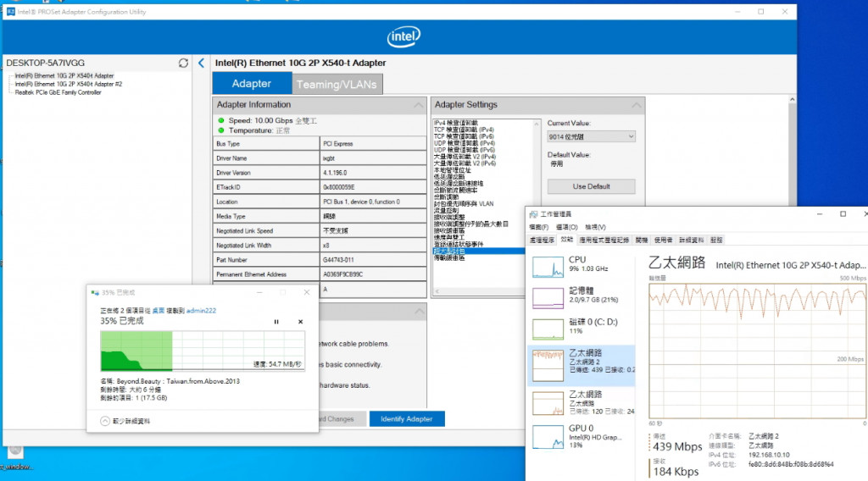
Task: Open 應用程式歷程記錄 tab in Task Manager
Action: 604,240
